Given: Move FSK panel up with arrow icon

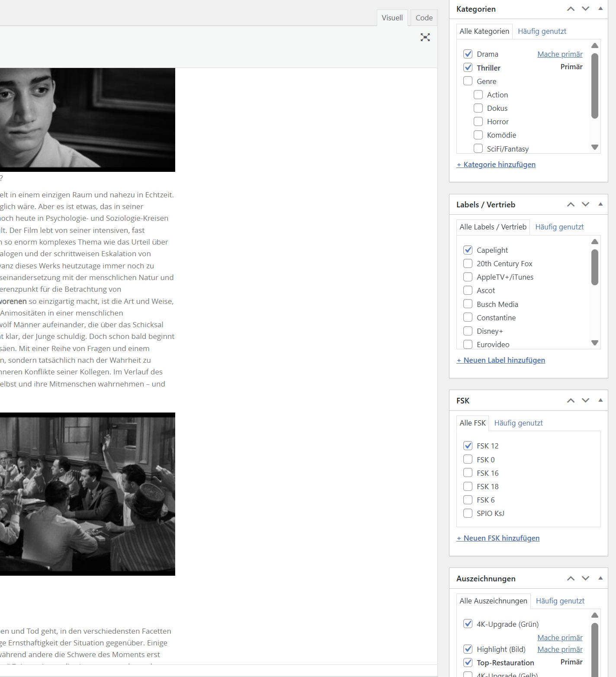Looking at the screenshot, I should [x=571, y=401].
